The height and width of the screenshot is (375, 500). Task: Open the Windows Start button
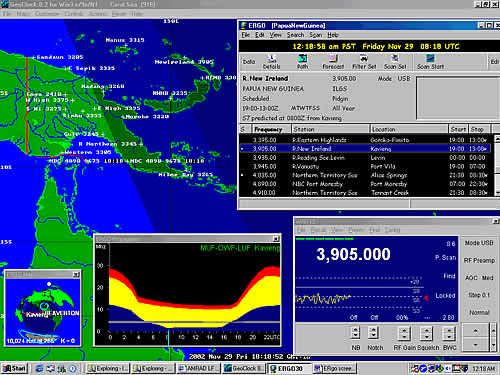click(14, 368)
